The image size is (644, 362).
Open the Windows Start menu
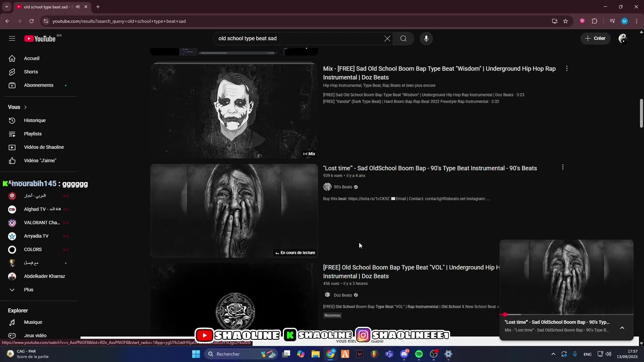pos(196,354)
